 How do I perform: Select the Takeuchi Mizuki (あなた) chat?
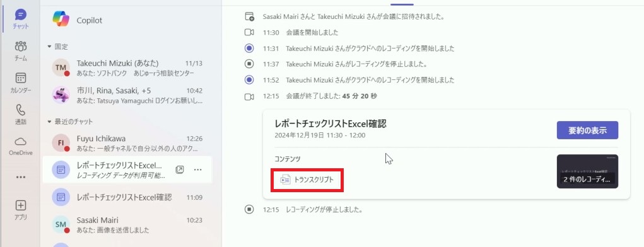tap(127, 67)
